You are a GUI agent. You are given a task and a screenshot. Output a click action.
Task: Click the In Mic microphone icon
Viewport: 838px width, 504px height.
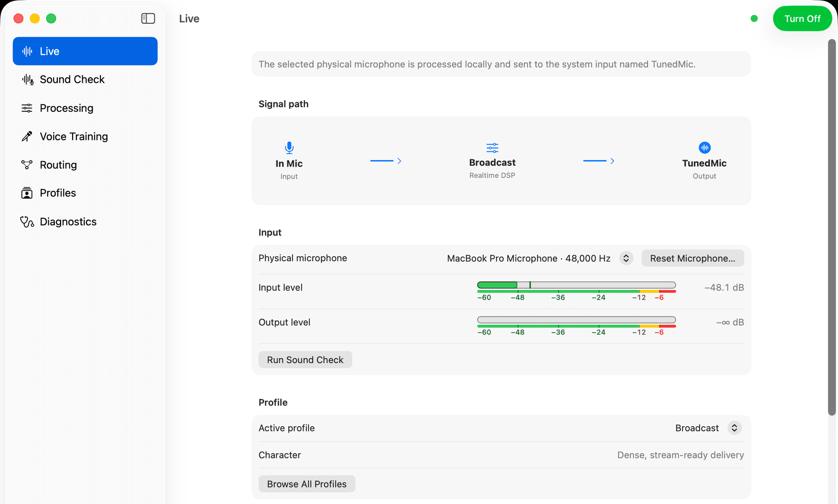(289, 148)
